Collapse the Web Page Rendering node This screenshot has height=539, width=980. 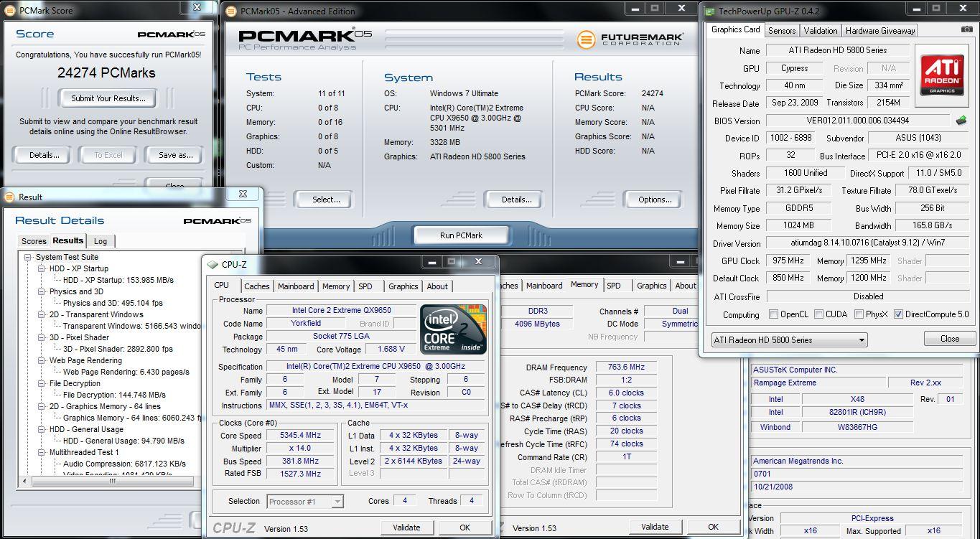tap(42, 360)
